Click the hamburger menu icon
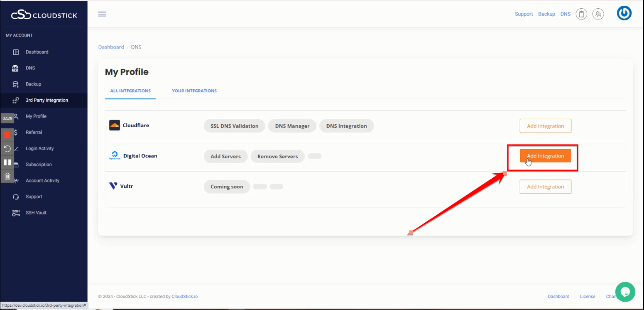 [x=102, y=14]
